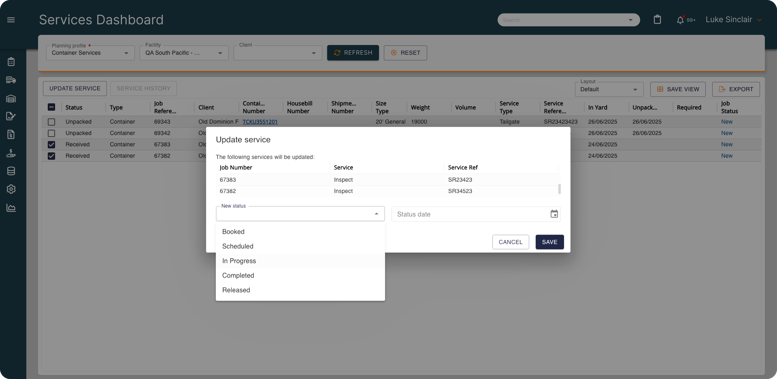Viewport: 777px width, 379px height.
Task: Click the SR23423423 service reference cell
Action: (560, 122)
